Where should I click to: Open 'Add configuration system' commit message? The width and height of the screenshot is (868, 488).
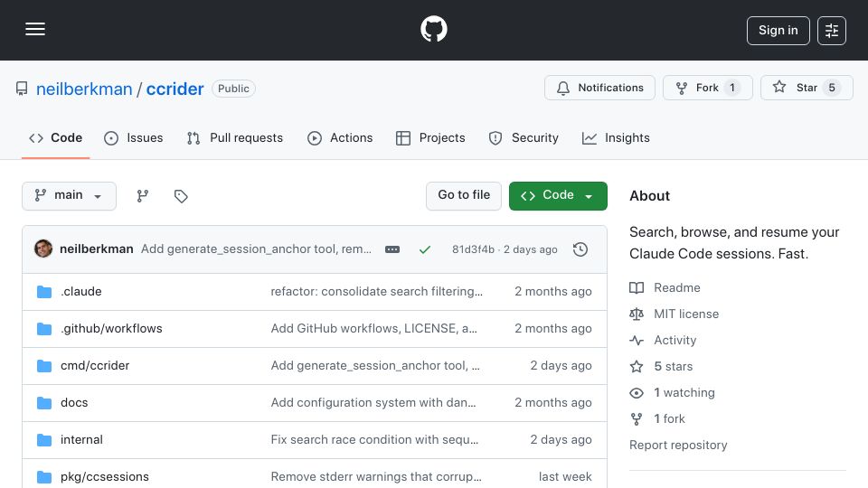point(373,403)
